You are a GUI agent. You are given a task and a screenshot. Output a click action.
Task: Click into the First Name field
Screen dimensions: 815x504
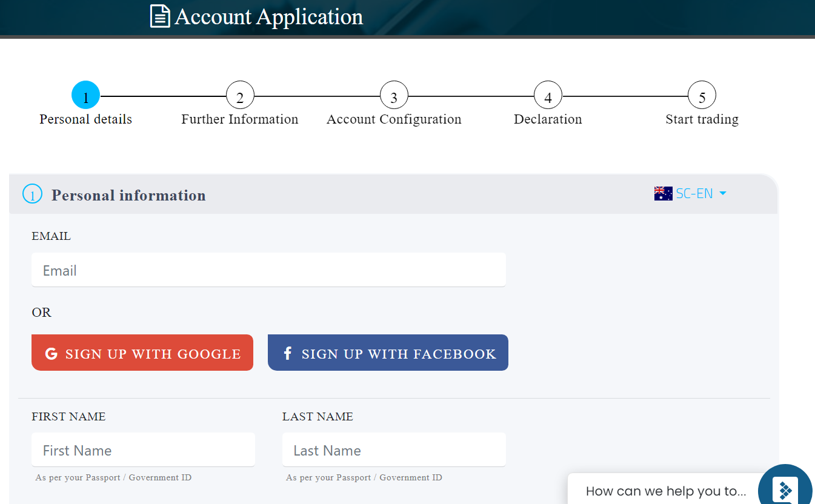pyautogui.click(x=143, y=450)
